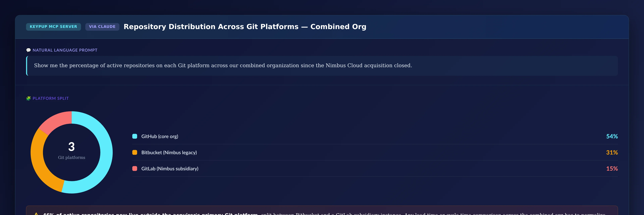Click the natural language prompt text box

(x=322, y=66)
